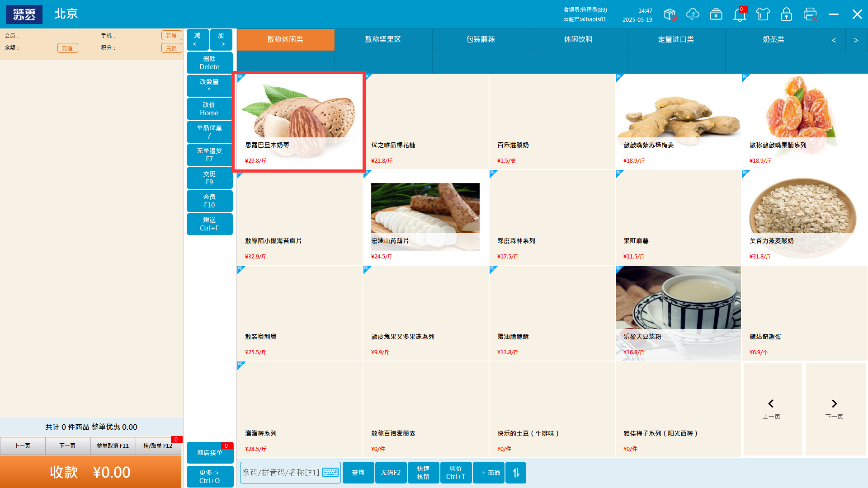Select product 百乐滋酸奶
Image resolution: width=868 pixels, height=488 pixels.
tap(552, 122)
